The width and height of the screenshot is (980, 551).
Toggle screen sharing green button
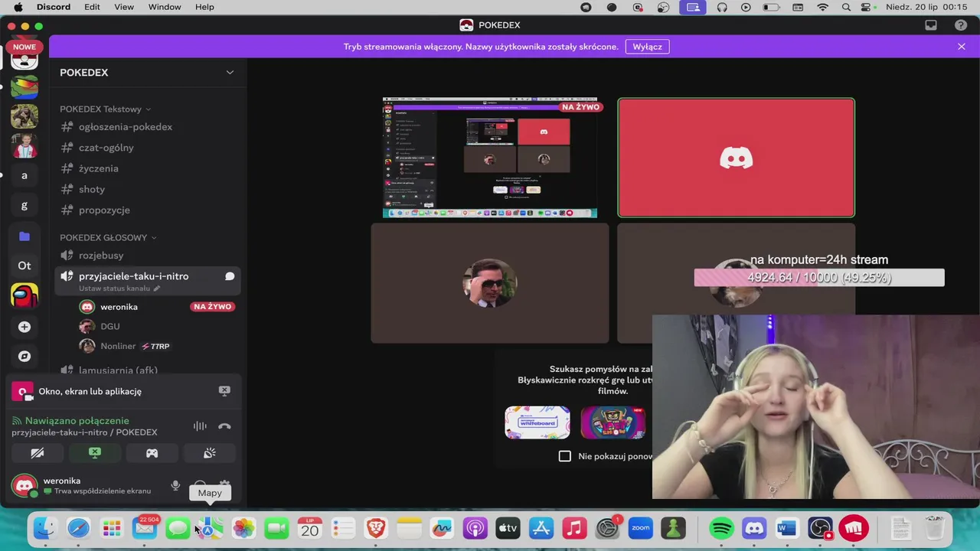[95, 453]
